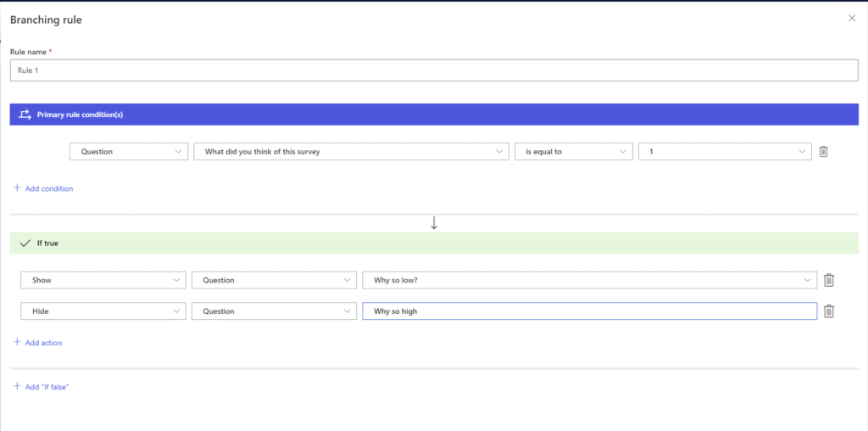Click the Rule name input field
Image resolution: width=868 pixels, height=431 pixels.
(x=434, y=70)
